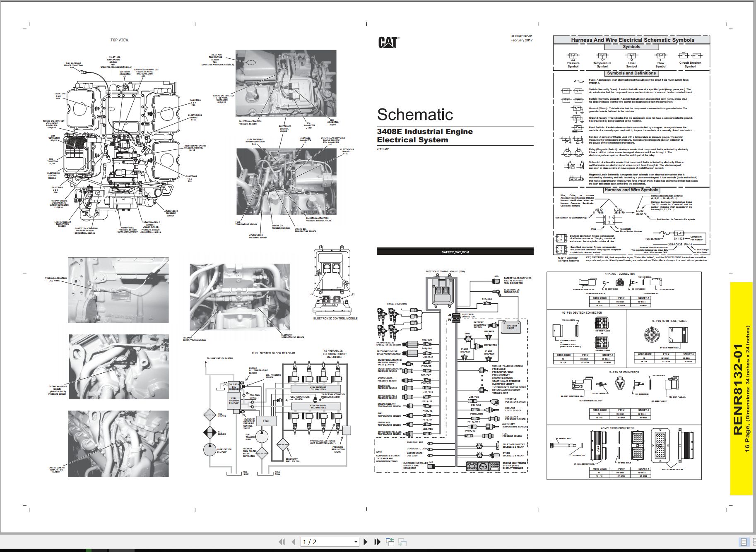756x552 pixels.
Task: Click the CAT logo on the schematic
Action: point(388,42)
